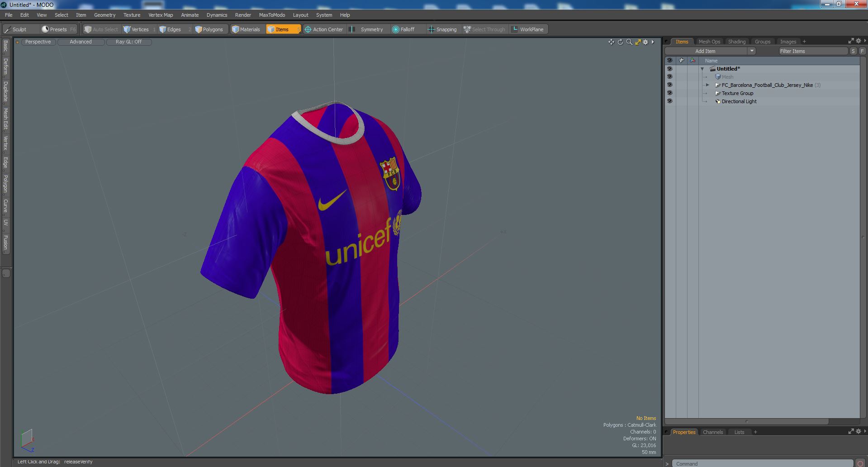
Task: Open the Lists tab
Action: (739, 432)
